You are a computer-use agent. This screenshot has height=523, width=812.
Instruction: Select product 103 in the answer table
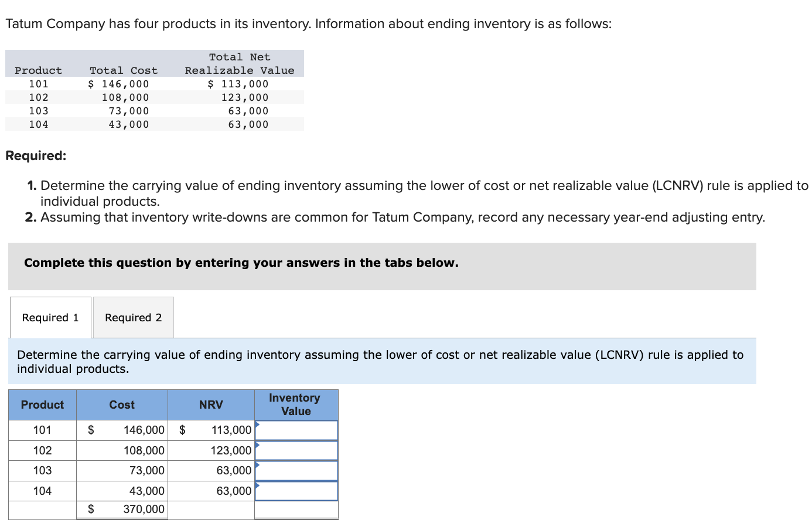[42, 470]
